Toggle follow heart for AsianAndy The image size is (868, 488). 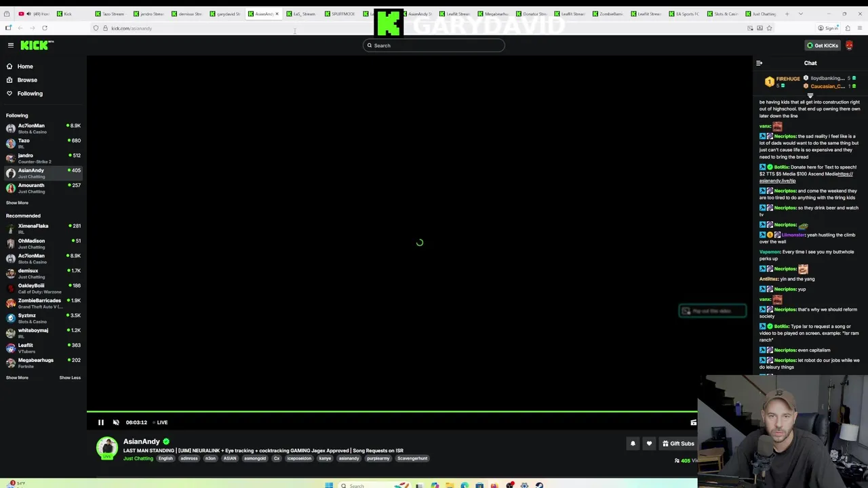pyautogui.click(x=649, y=444)
